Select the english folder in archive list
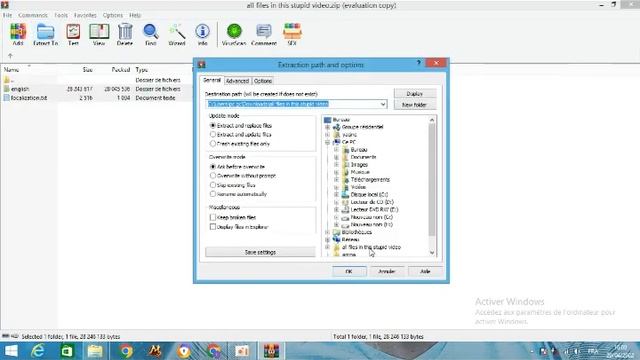 point(20,89)
